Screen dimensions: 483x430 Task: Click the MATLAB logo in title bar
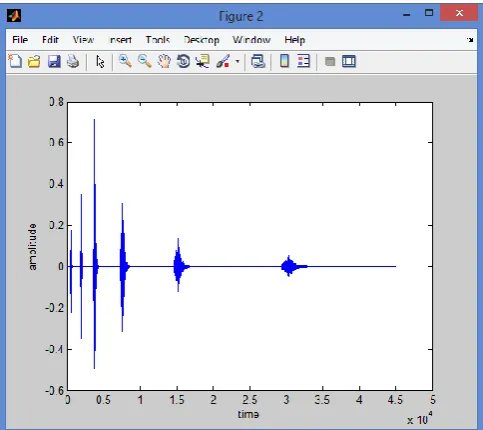click(14, 15)
